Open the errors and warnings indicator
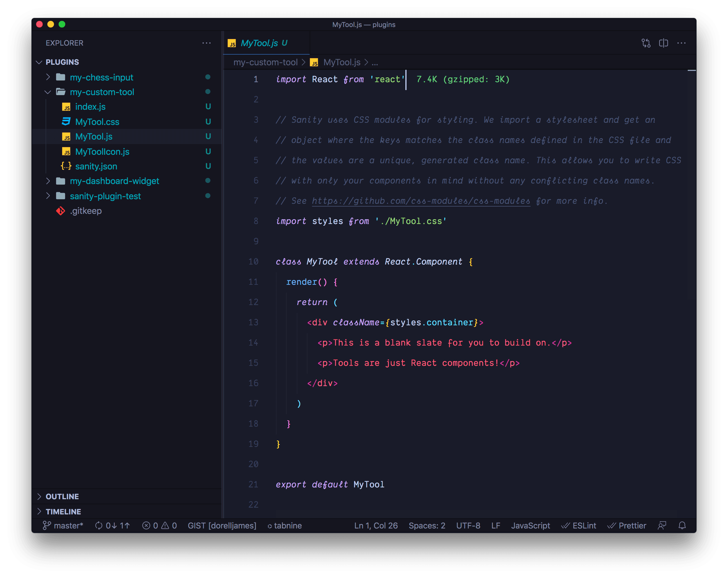 click(x=159, y=525)
